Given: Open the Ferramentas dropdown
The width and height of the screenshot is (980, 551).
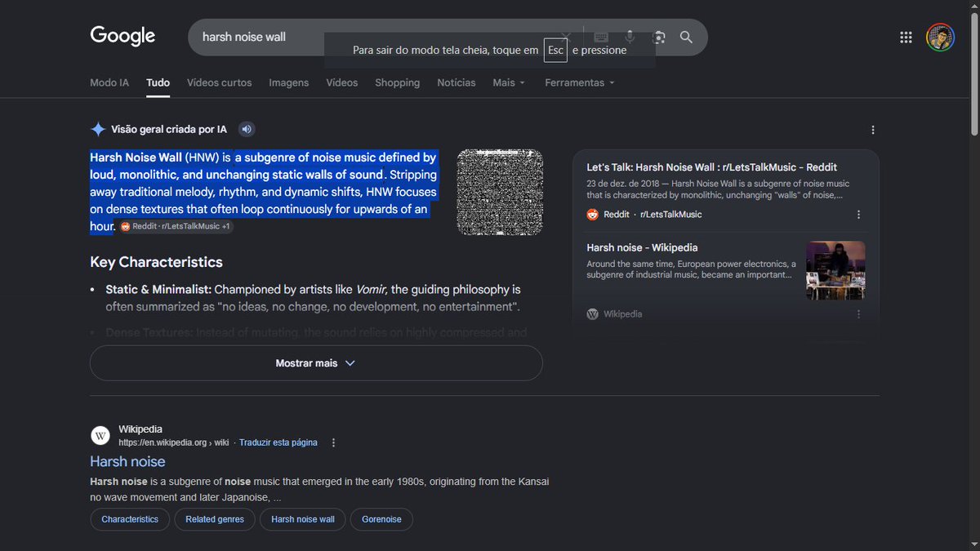Looking at the screenshot, I should coord(580,82).
